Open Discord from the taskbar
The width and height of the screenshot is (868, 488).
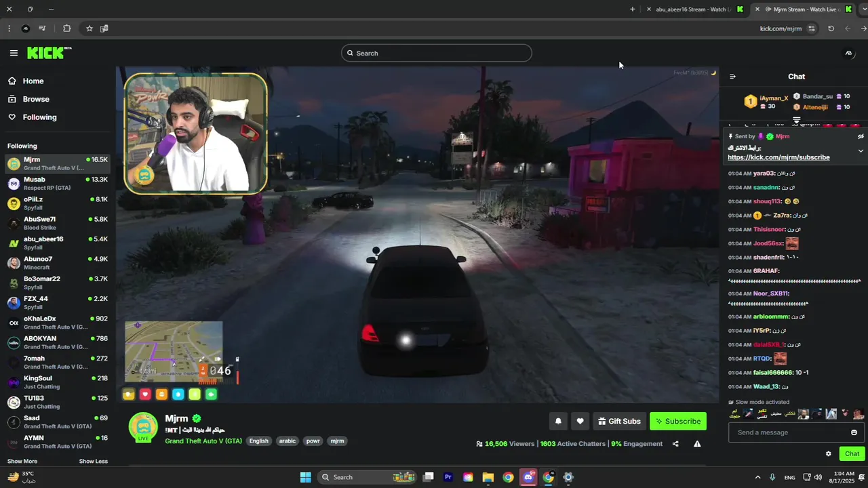(x=528, y=477)
